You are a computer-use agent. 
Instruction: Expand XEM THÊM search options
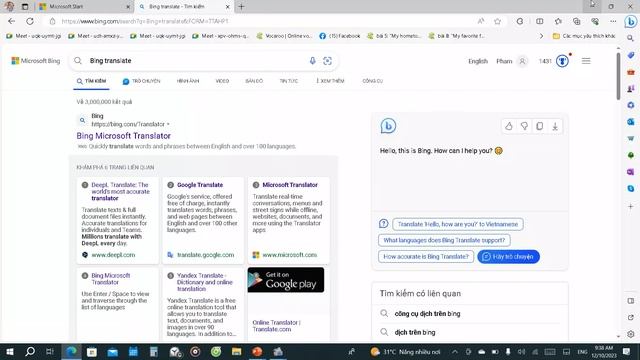click(330, 81)
